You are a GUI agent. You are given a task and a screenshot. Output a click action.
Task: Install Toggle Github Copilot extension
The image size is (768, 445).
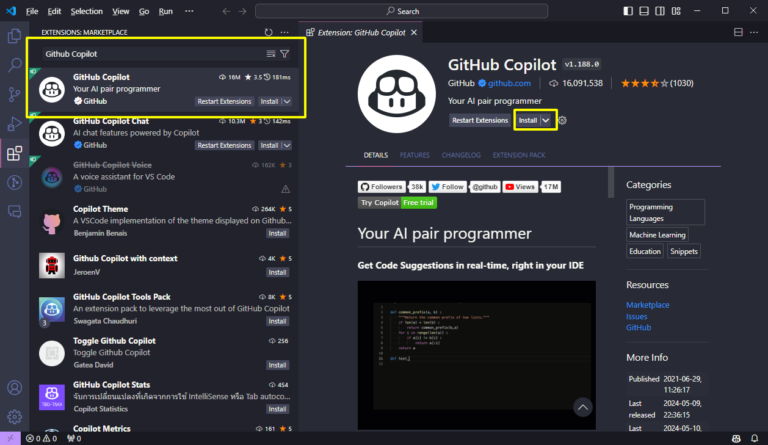277,365
